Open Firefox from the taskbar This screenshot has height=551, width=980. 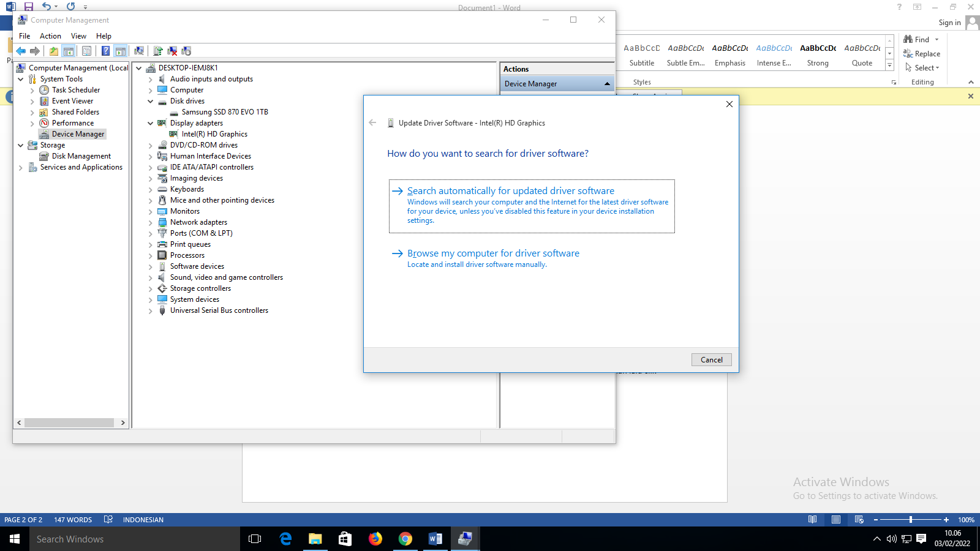click(x=375, y=539)
